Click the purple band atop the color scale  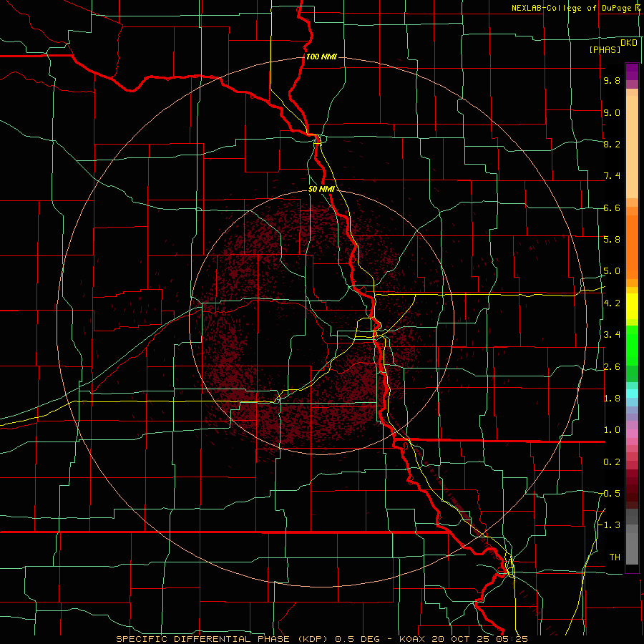(x=632, y=72)
